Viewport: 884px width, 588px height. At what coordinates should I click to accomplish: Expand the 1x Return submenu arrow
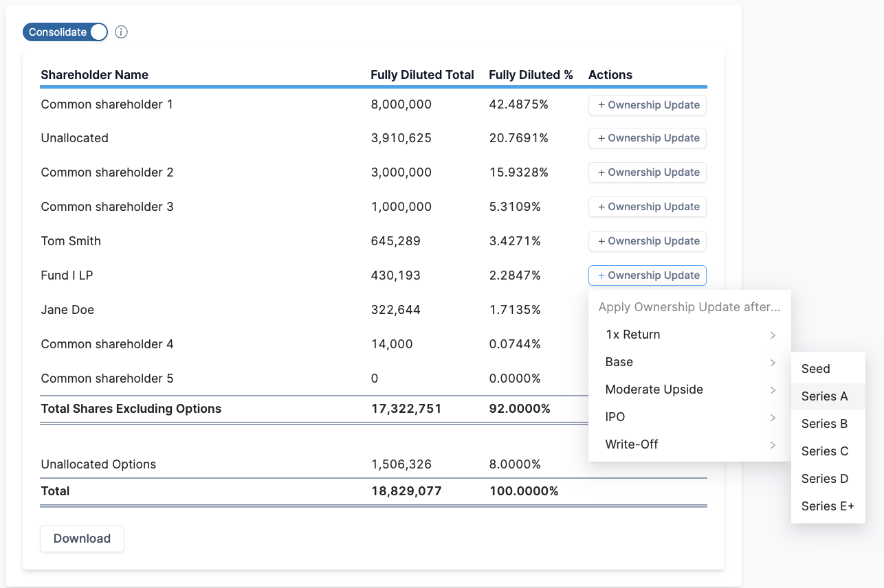[773, 335]
